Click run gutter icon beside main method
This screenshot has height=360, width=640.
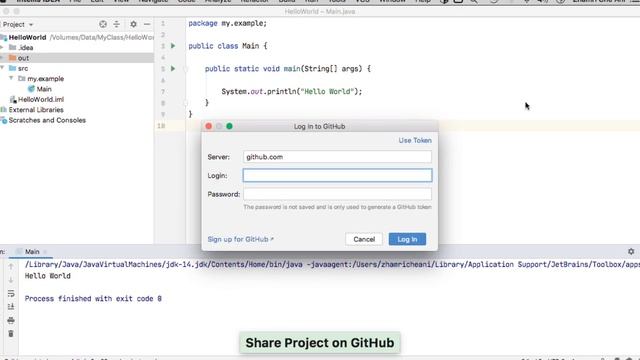pyautogui.click(x=173, y=69)
